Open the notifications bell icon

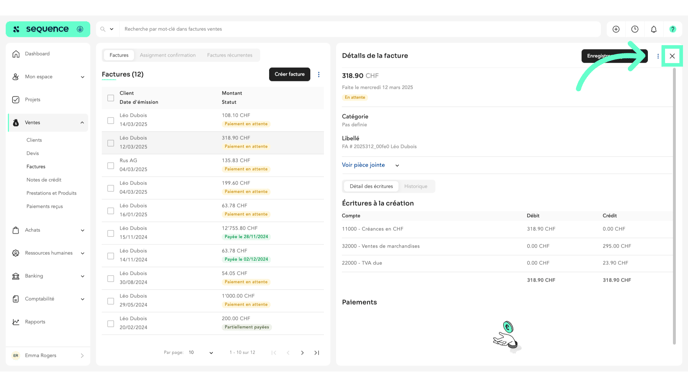[x=654, y=29]
